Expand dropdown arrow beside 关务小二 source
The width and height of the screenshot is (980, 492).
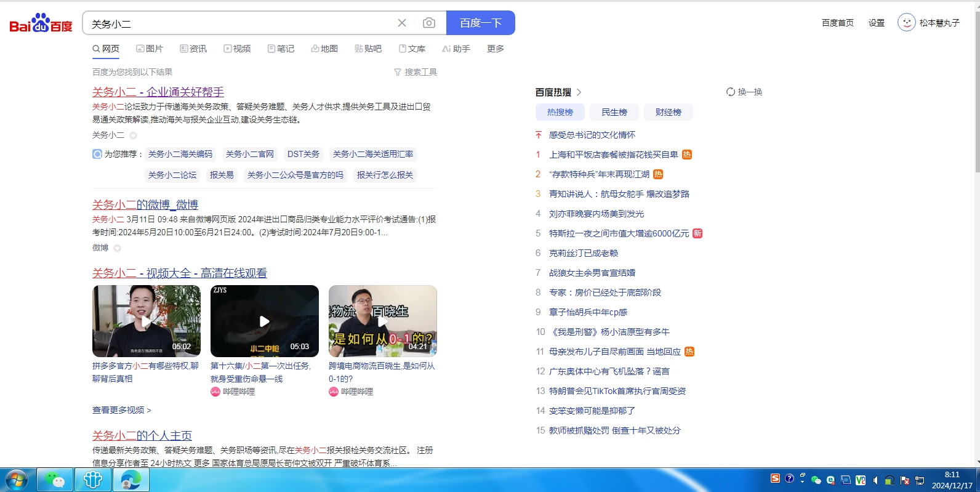pos(134,135)
